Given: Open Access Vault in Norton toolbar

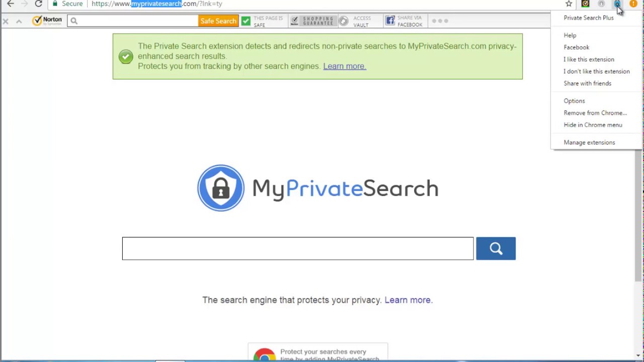Looking at the screenshot, I should coord(356,21).
